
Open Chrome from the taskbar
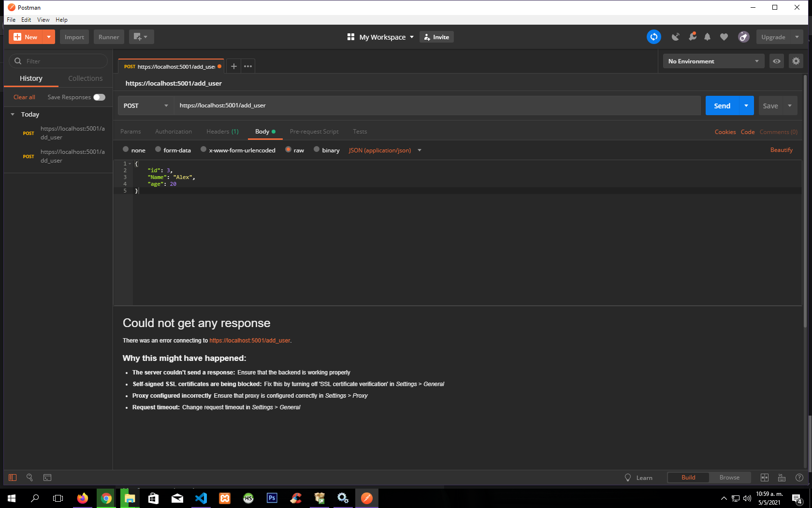106,498
